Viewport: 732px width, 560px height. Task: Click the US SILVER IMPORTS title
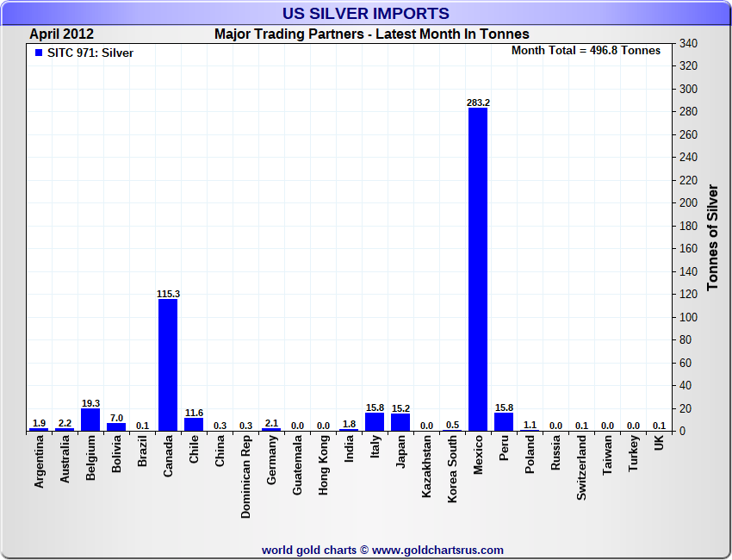[366, 14]
